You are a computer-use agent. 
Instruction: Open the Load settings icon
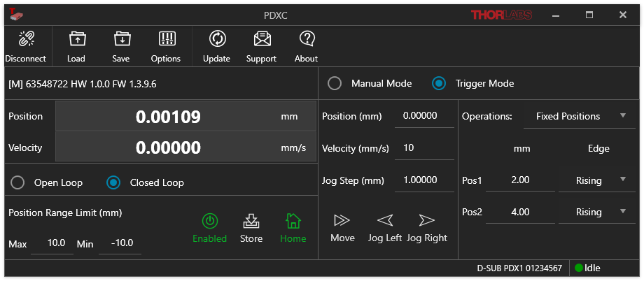(76, 39)
